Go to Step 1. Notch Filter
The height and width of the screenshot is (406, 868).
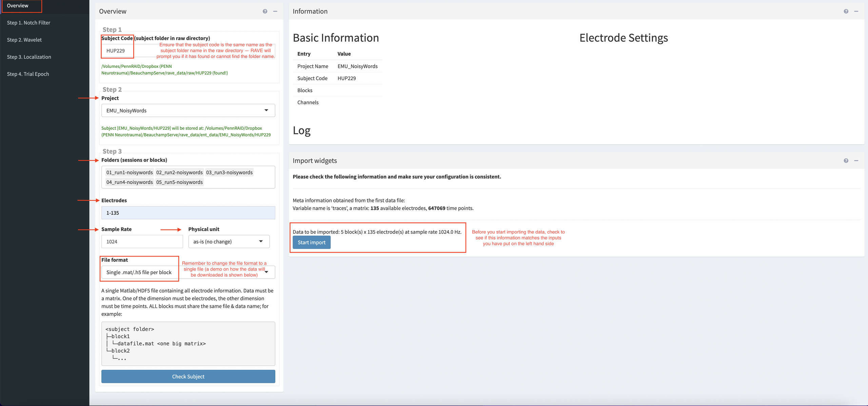pos(28,23)
